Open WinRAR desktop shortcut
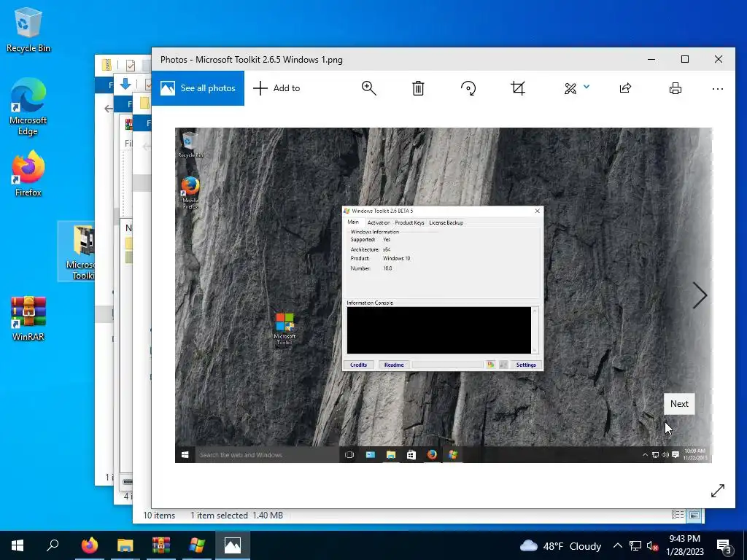The width and height of the screenshot is (747, 560). 28,318
